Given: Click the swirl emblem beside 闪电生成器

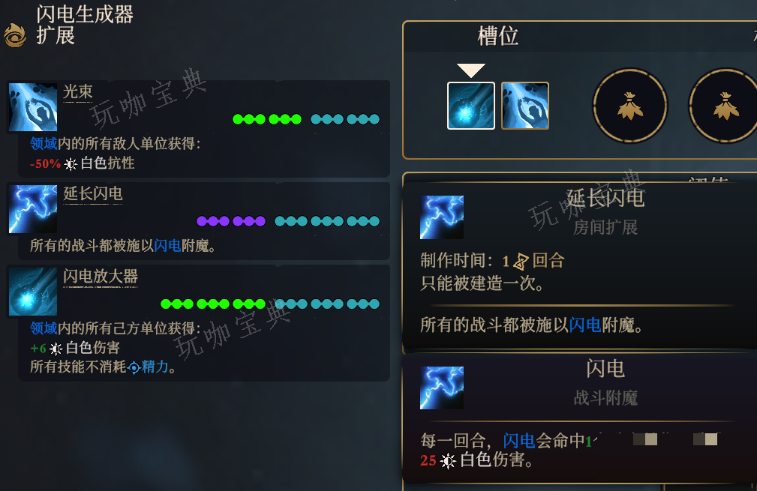Looking at the screenshot, I should point(15,35).
